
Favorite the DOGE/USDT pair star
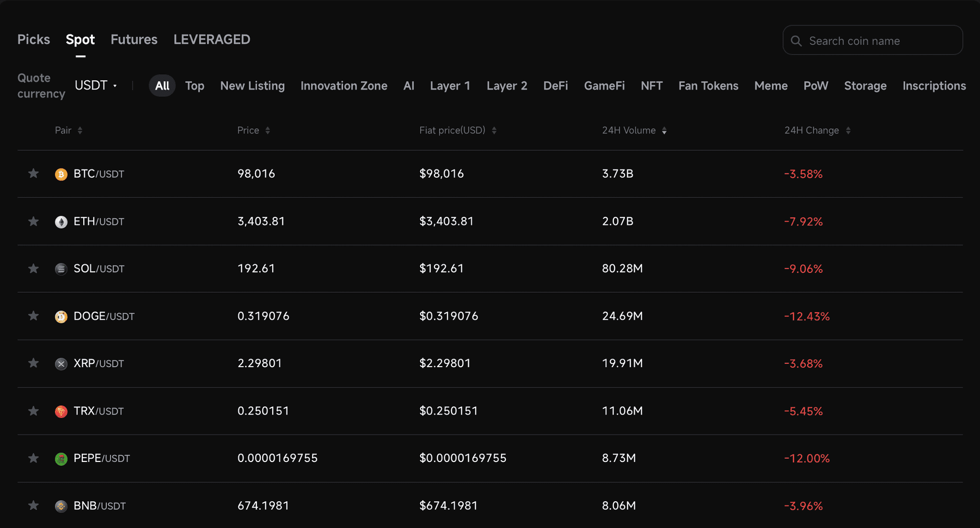tap(33, 316)
